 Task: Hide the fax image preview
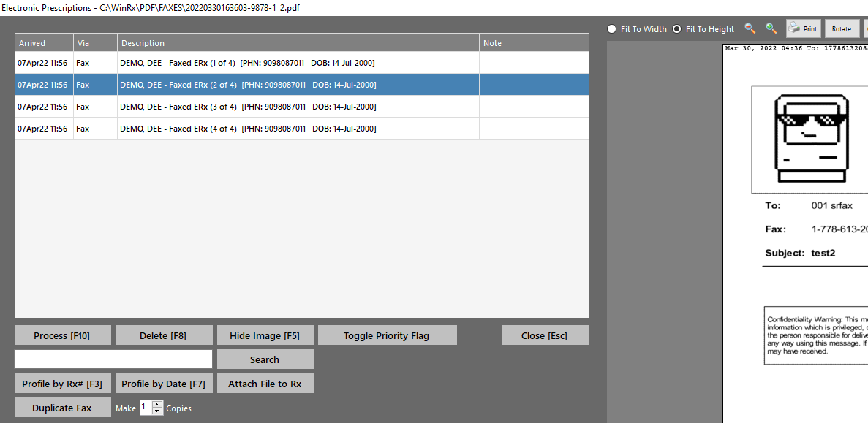tap(265, 335)
